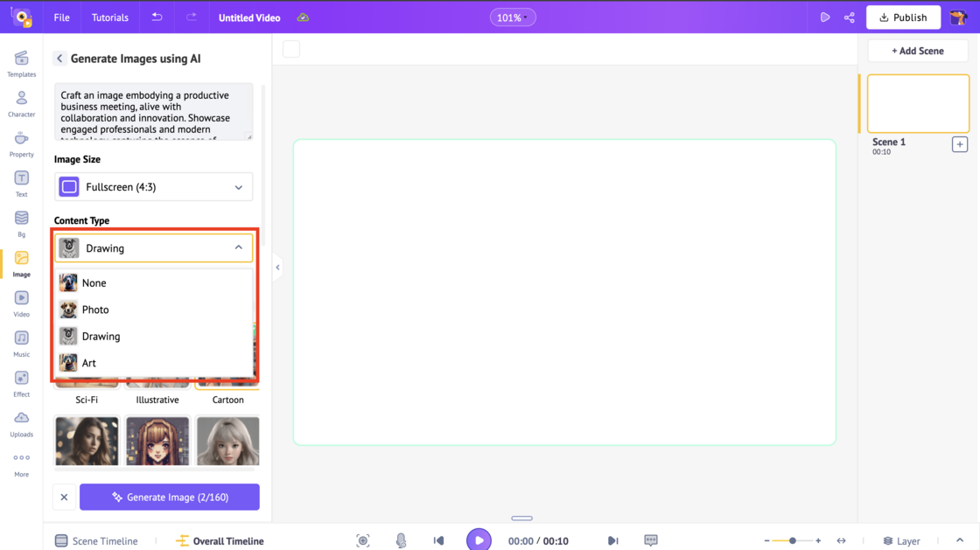Open the Character panel
Viewport: 980px width, 550px height.
21,102
